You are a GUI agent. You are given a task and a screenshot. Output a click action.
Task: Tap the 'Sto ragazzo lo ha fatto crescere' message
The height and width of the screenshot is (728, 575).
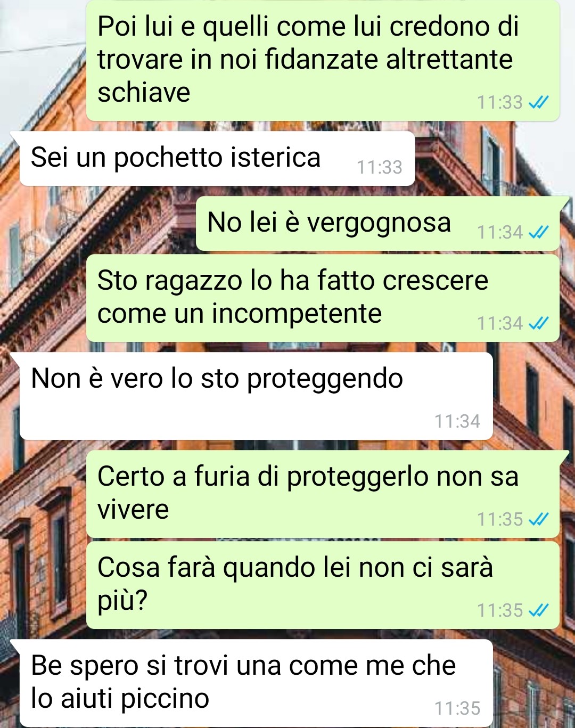click(323, 298)
